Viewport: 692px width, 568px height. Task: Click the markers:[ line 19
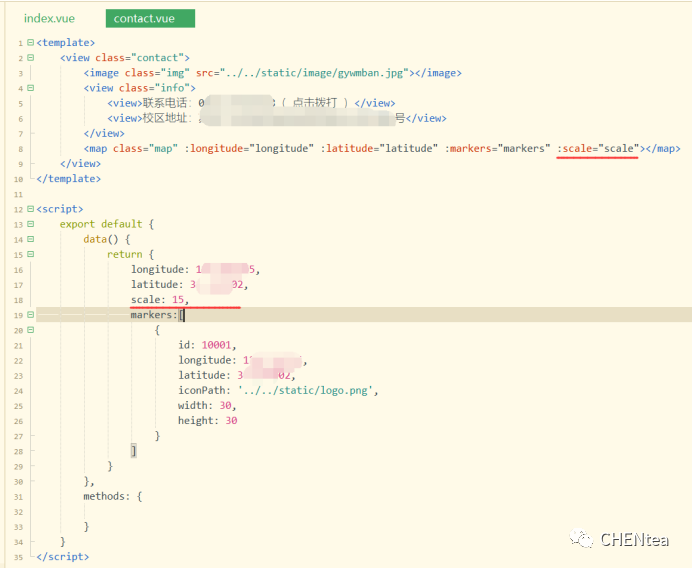pos(158,315)
